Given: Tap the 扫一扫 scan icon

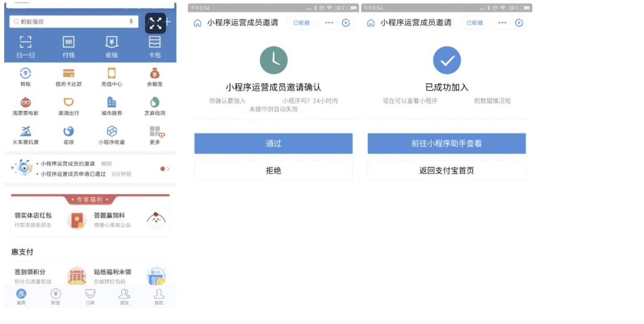Looking at the screenshot, I should pos(25,42).
